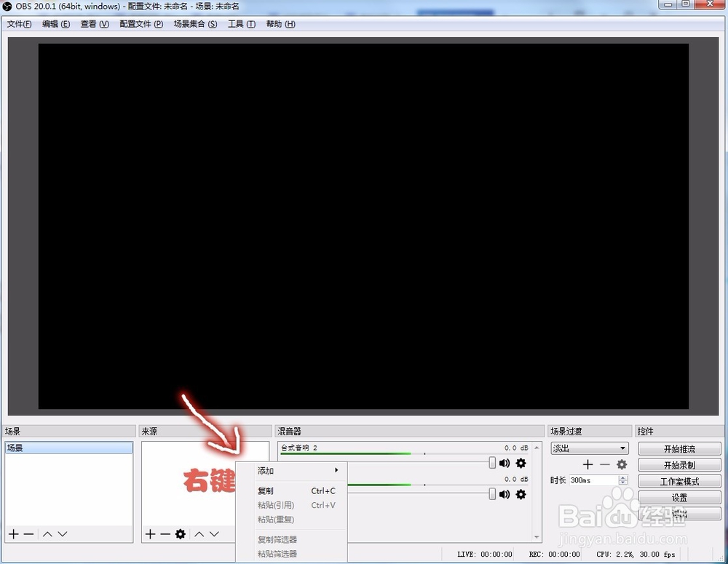This screenshot has height=564, width=728.
Task: Click the black preview canvas
Action: click(363, 226)
